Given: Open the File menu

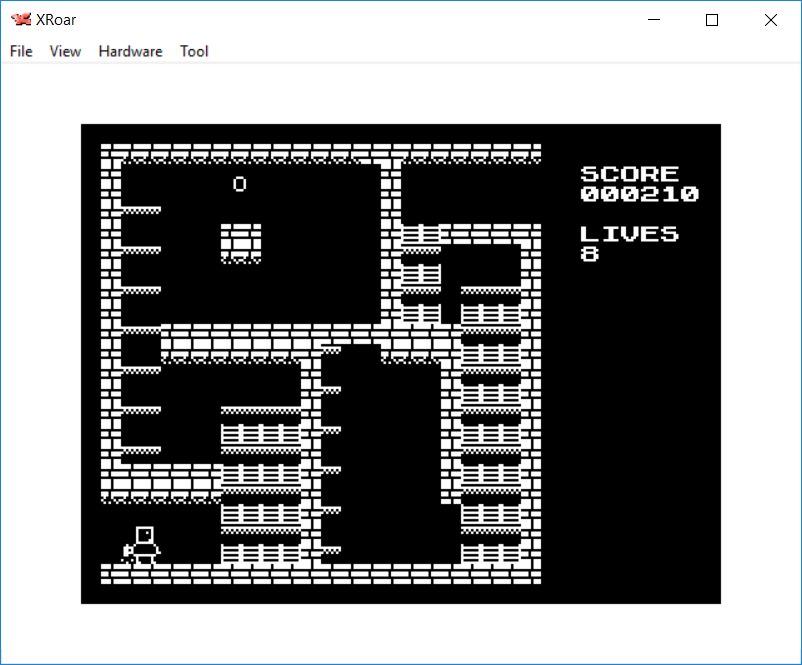Looking at the screenshot, I should point(21,51).
